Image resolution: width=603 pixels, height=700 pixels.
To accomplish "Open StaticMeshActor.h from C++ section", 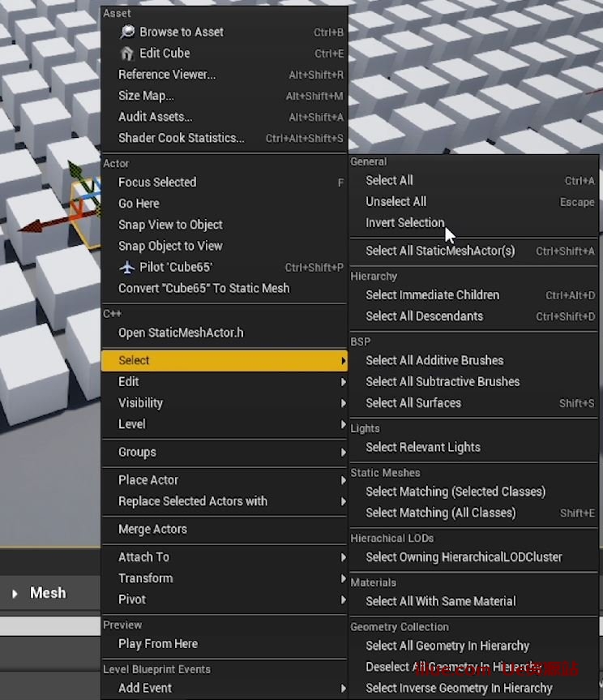I will pyautogui.click(x=181, y=333).
